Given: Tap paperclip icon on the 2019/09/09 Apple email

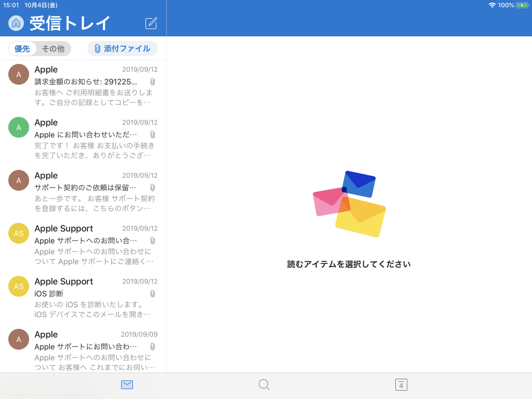Looking at the screenshot, I should click(153, 347).
